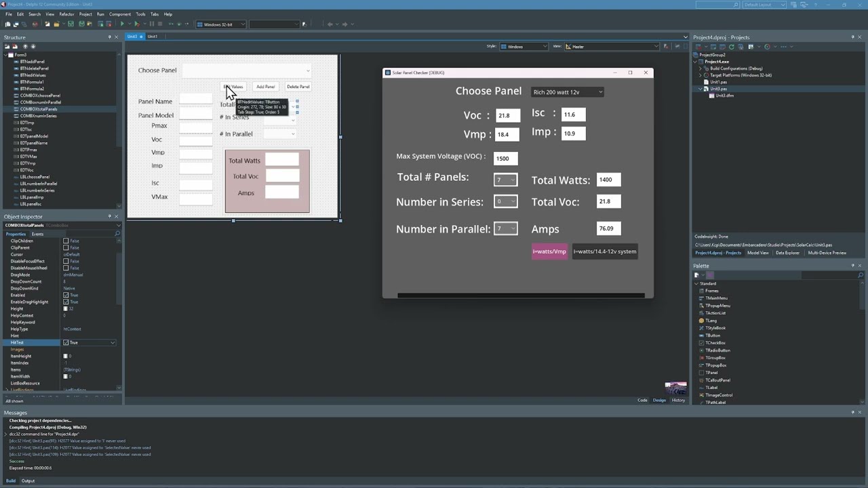
Task: Switch to the History view tab
Action: 678,400
